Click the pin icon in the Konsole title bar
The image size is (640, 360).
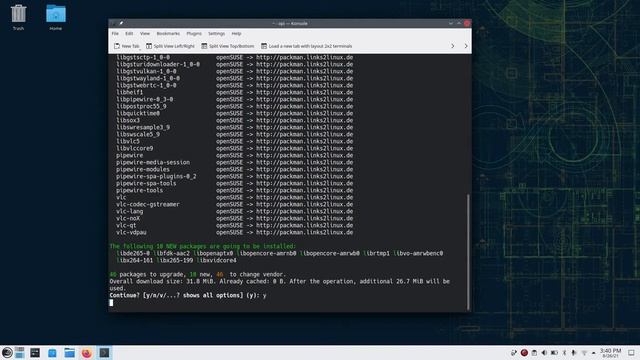click(x=121, y=23)
